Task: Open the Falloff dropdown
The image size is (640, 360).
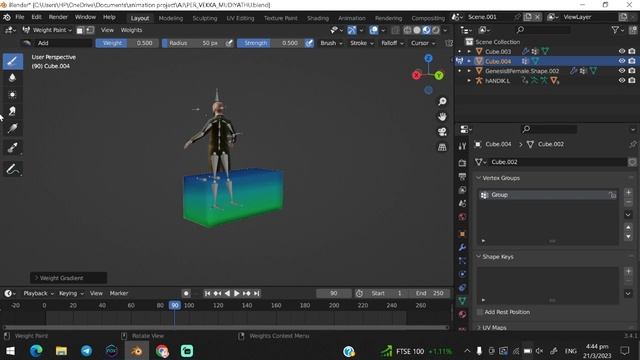Action: point(392,43)
